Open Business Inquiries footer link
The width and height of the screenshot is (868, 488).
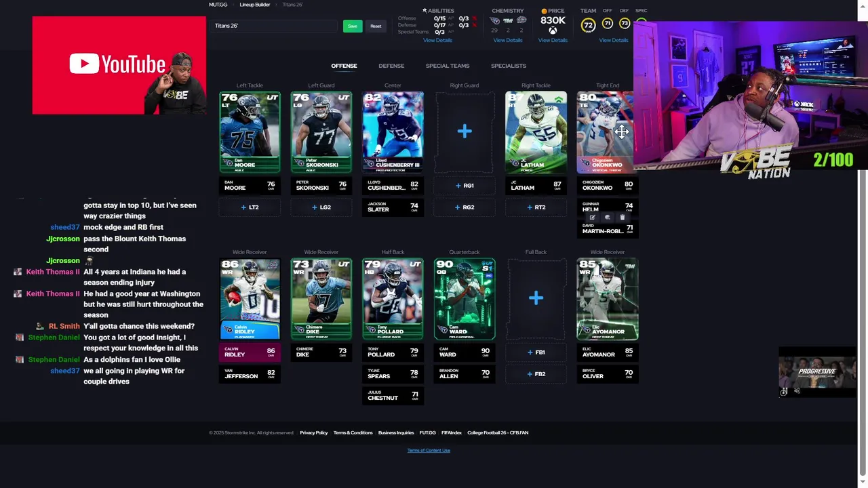[x=396, y=432]
